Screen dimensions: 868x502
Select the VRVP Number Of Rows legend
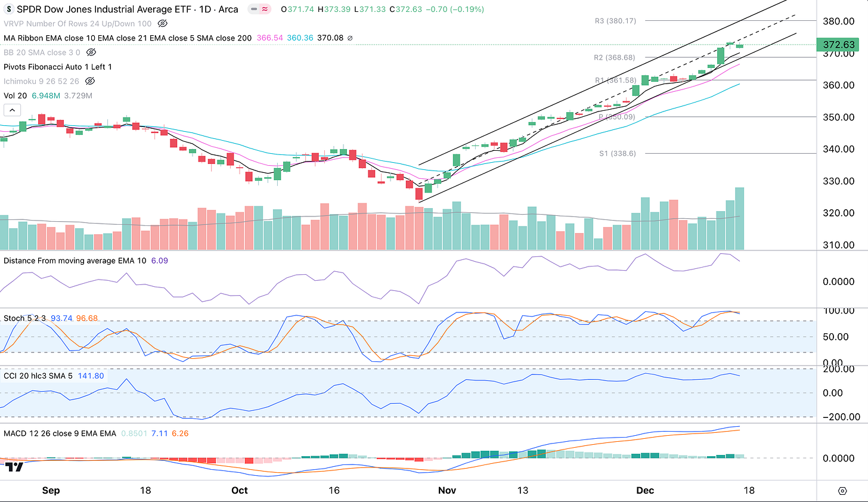tap(77, 24)
